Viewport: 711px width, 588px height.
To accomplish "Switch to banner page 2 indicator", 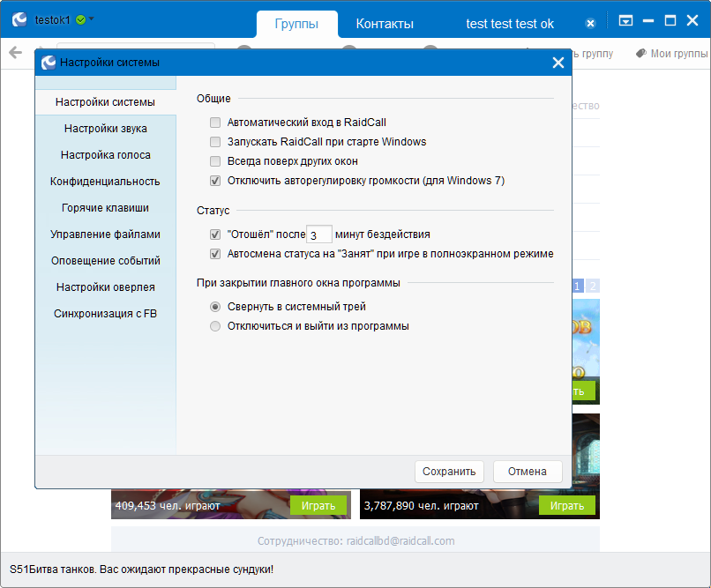I will (593, 287).
